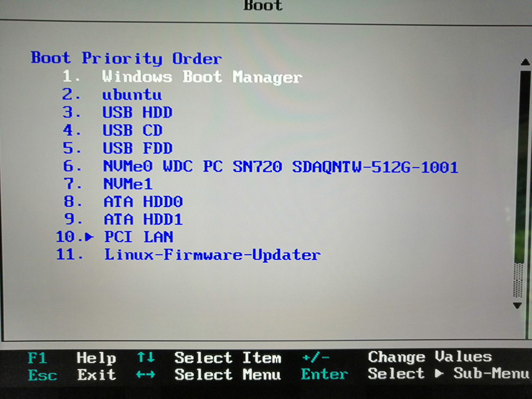The width and height of the screenshot is (532, 399).
Task: Select ATA HDD0 boot entry
Action: (x=143, y=202)
